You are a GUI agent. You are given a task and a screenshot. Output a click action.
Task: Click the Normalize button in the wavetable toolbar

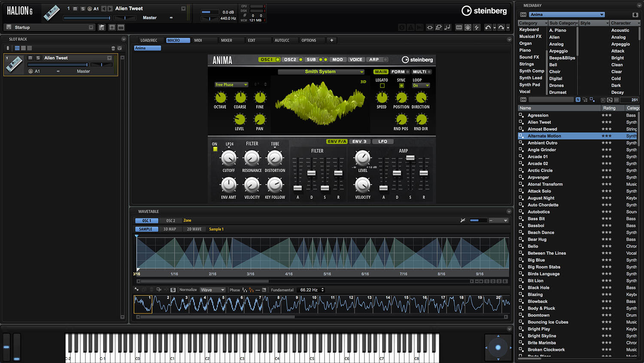(x=188, y=290)
